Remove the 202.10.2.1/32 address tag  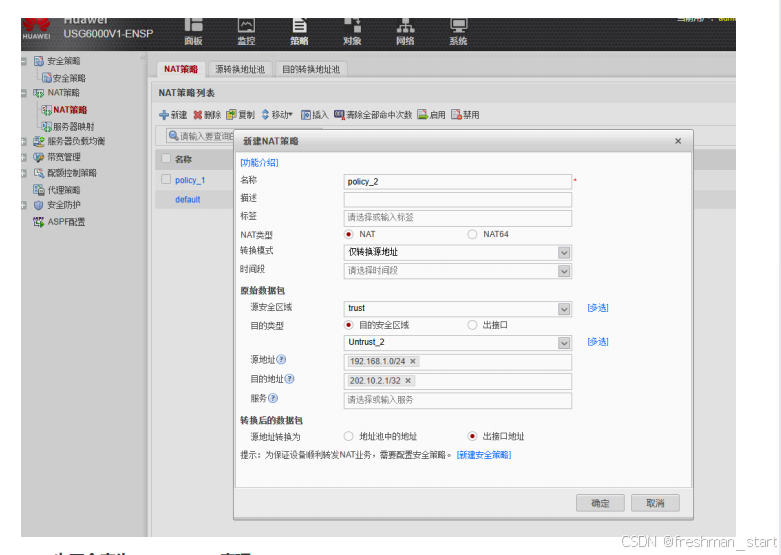click(x=408, y=381)
